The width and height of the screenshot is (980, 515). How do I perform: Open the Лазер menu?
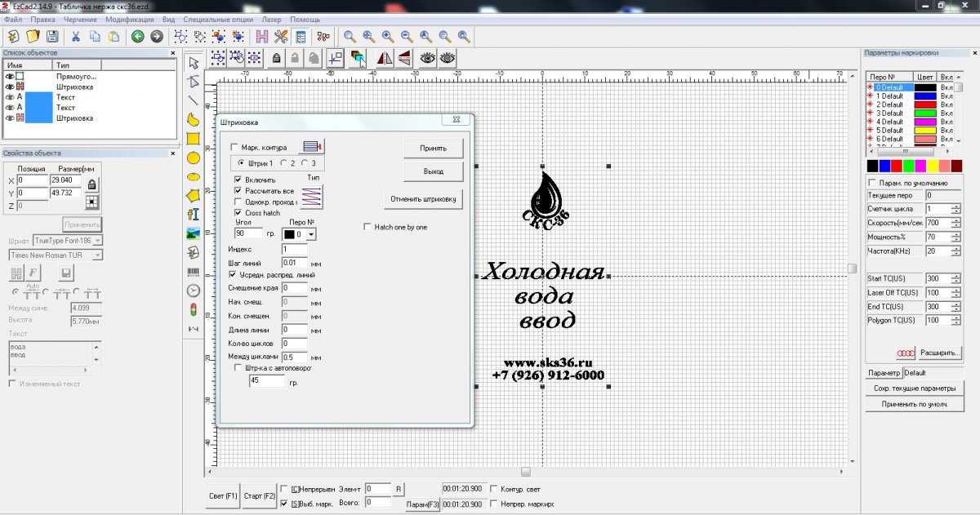coord(272,19)
